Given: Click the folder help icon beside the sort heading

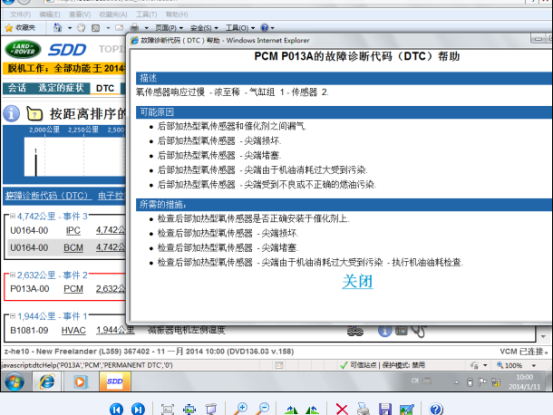Looking at the screenshot, I should coord(35,114).
